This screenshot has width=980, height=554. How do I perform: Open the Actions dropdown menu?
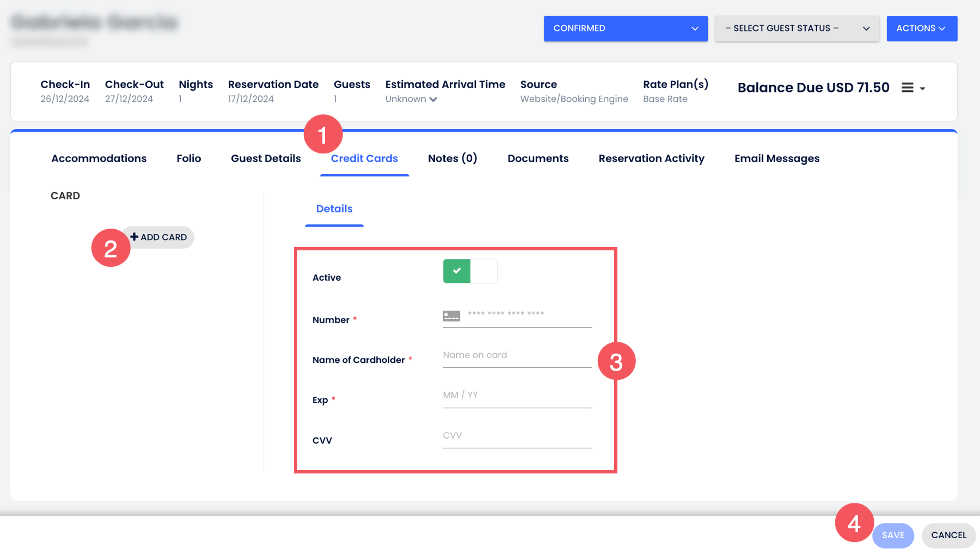tap(921, 28)
